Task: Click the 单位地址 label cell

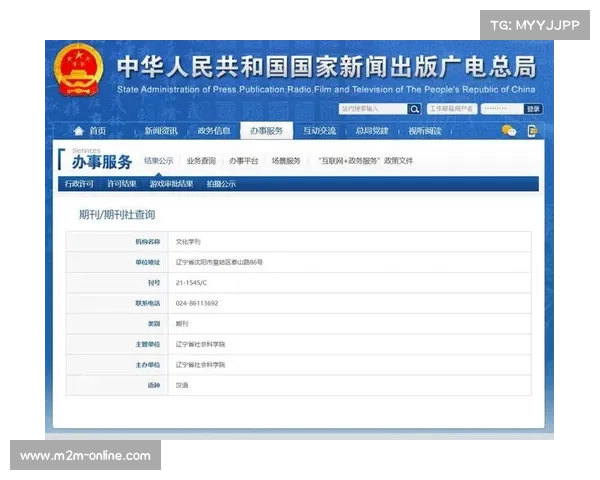Action: click(x=117, y=262)
